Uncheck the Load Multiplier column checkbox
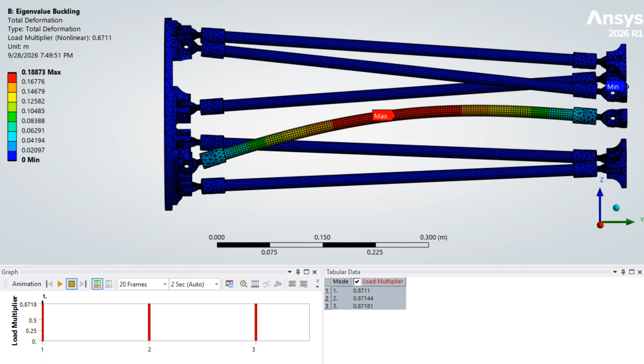644x364 pixels. tap(357, 282)
